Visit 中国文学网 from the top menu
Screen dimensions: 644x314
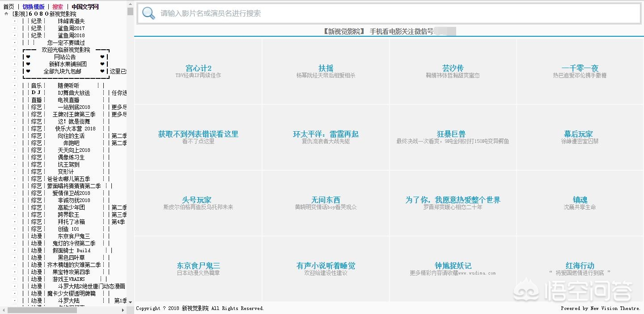86,6
